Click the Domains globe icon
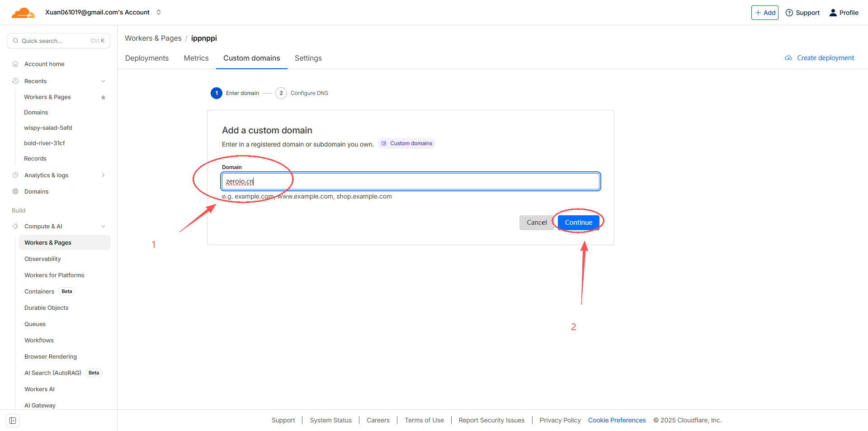 (x=15, y=191)
